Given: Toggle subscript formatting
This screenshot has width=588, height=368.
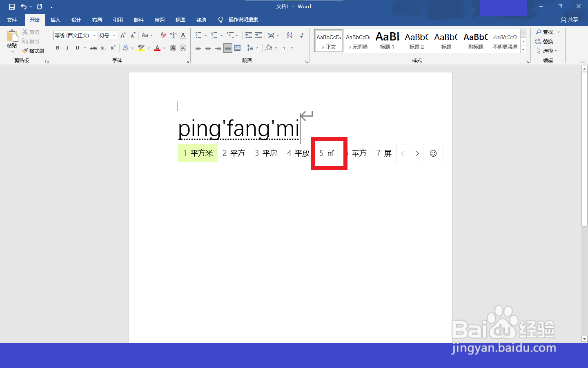Looking at the screenshot, I should point(103,48).
